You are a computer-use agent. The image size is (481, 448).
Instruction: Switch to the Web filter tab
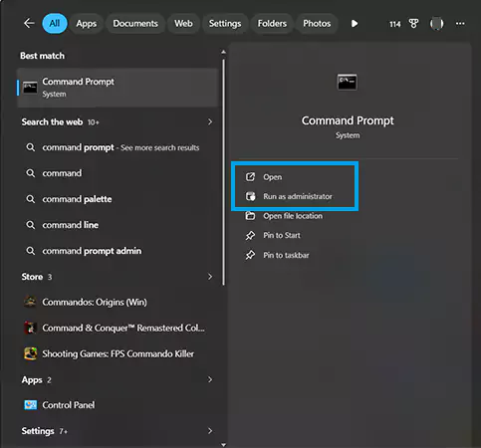coord(183,23)
